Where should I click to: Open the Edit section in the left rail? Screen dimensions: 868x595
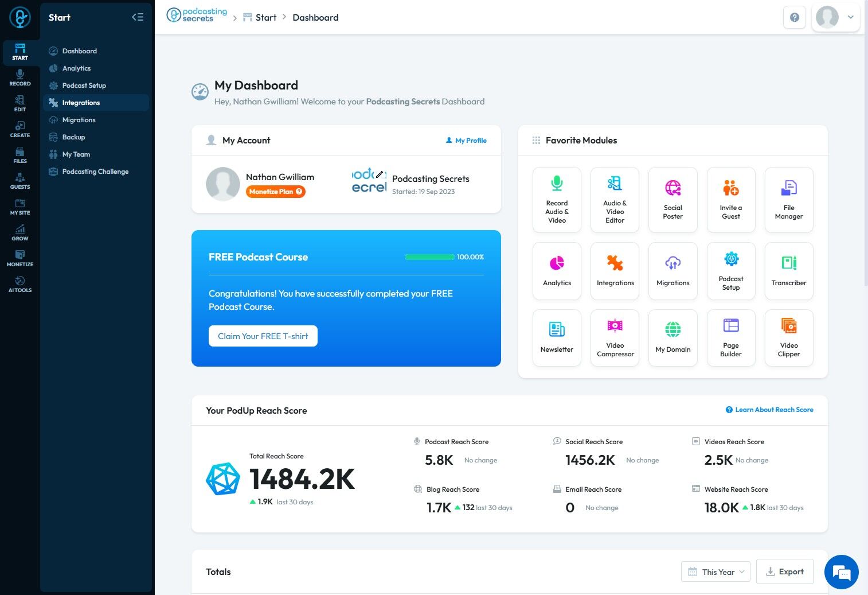(x=20, y=104)
